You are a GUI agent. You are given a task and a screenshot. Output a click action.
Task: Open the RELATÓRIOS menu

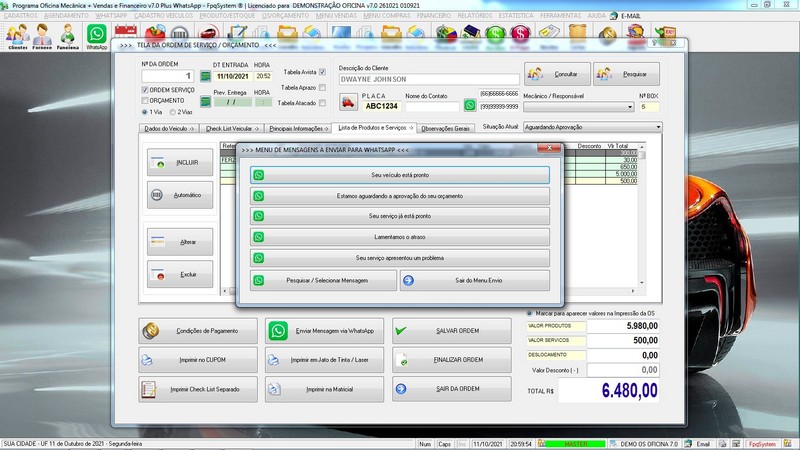coord(474,16)
